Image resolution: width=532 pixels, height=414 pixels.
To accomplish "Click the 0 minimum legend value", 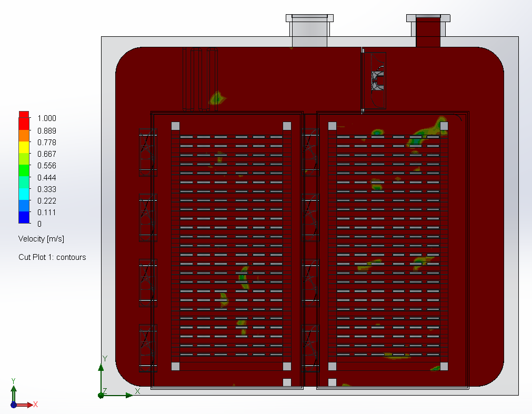I will click(x=39, y=224).
